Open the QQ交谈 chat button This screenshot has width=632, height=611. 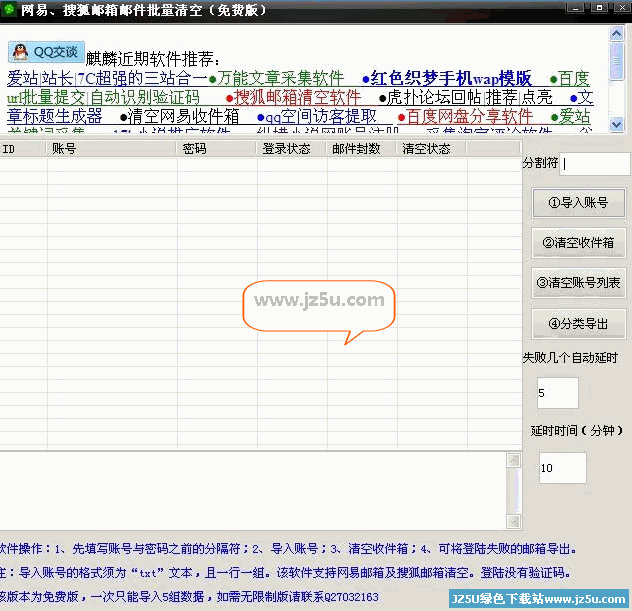pyautogui.click(x=46, y=52)
